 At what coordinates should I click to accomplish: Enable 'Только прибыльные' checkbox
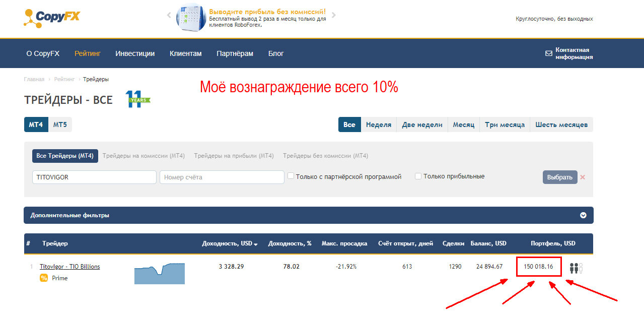point(418,176)
